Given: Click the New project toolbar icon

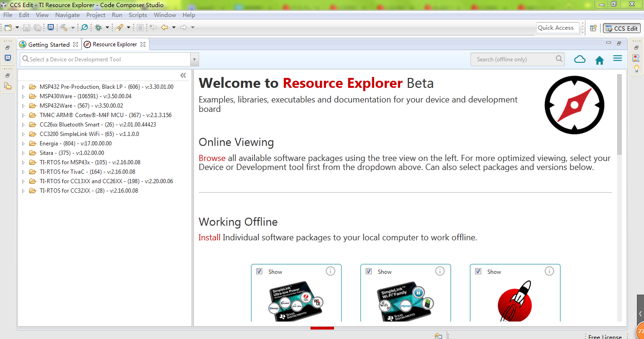Looking at the screenshot, I should click(8, 28).
